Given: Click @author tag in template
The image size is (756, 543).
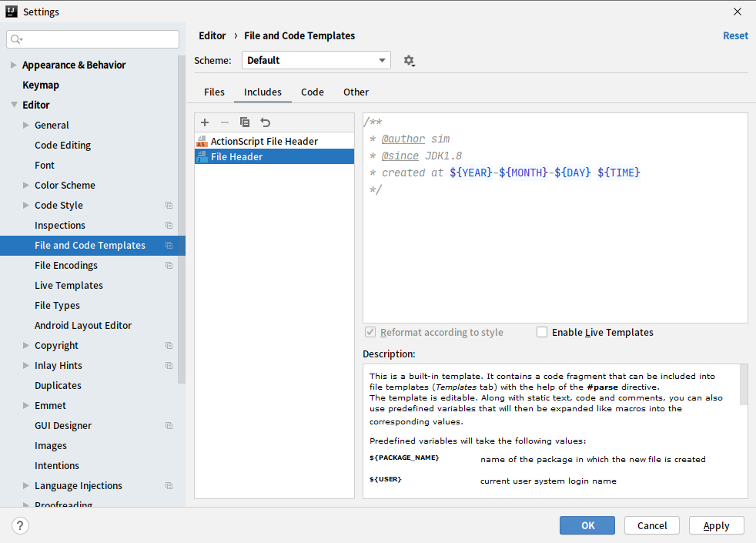Looking at the screenshot, I should 403,139.
